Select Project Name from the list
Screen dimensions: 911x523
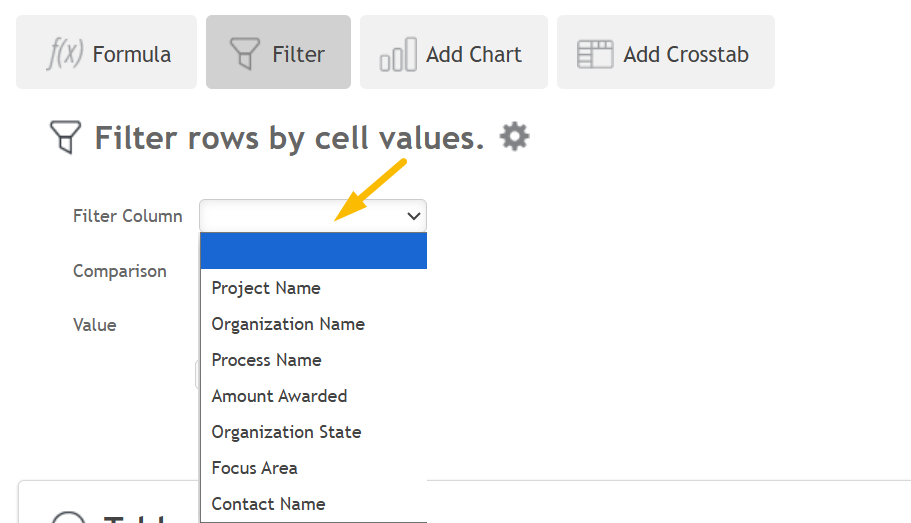point(314,288)
